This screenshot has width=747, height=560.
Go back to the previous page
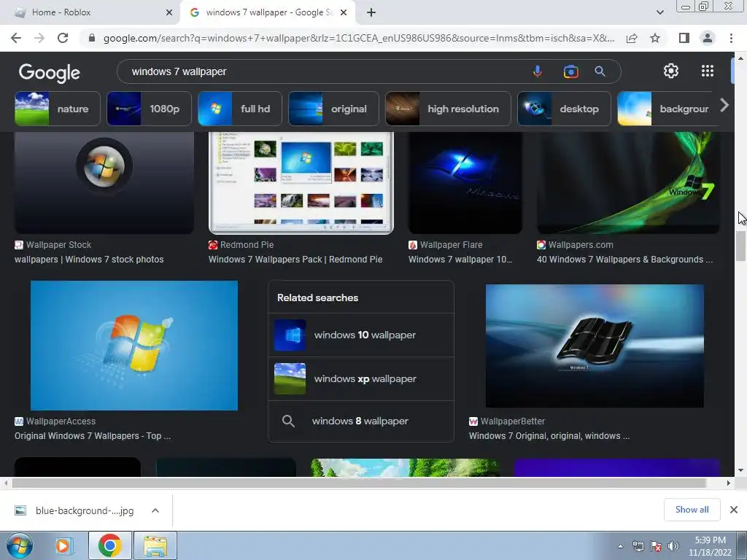click(x=16, y=38)
